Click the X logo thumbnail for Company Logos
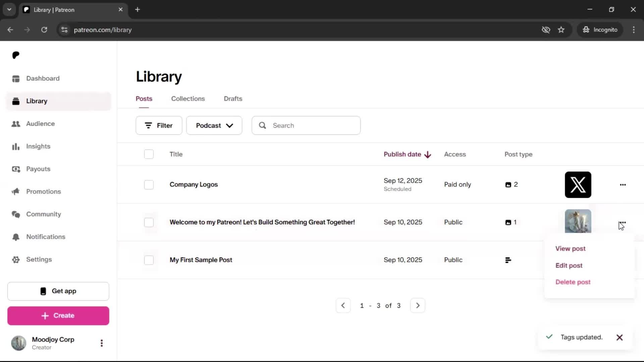Screen dimensions: 644x362 tap(578, 185)
